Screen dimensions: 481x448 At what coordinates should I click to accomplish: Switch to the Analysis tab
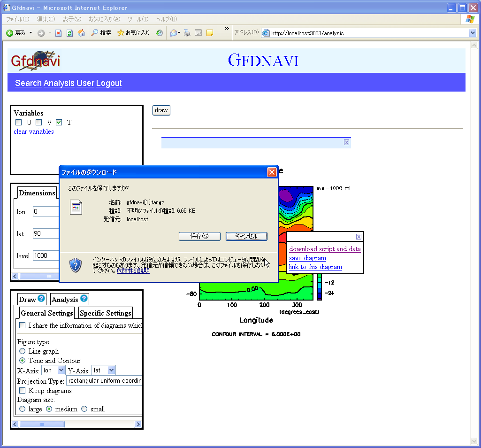65,300
